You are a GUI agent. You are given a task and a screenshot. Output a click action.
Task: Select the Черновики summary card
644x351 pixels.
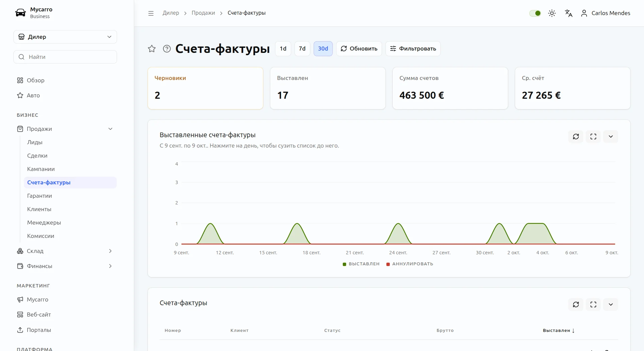coord(205,88)
